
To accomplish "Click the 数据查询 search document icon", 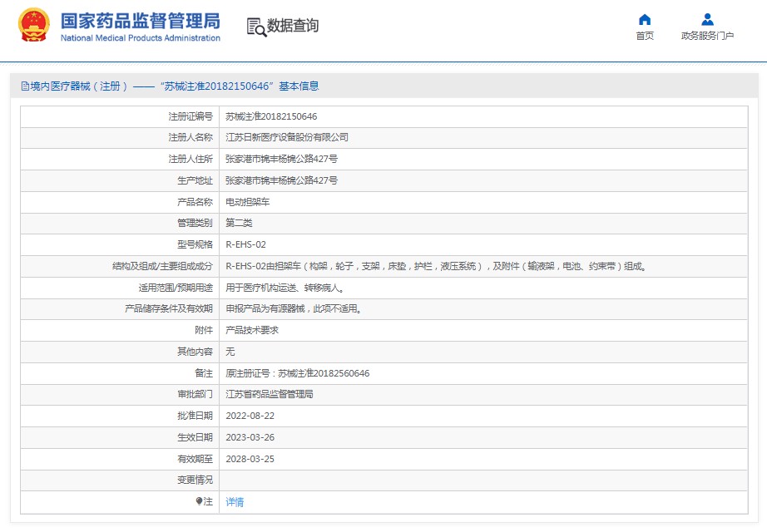I will [256, 27].
